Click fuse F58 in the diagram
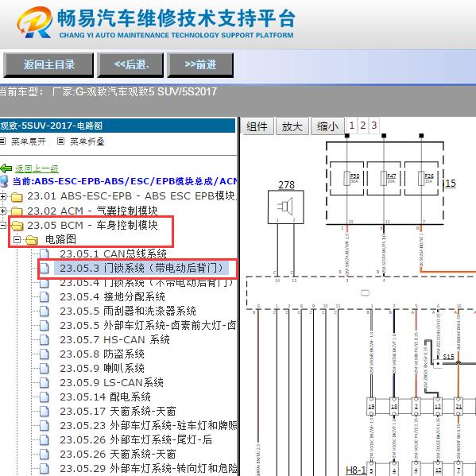 point(346,178)
